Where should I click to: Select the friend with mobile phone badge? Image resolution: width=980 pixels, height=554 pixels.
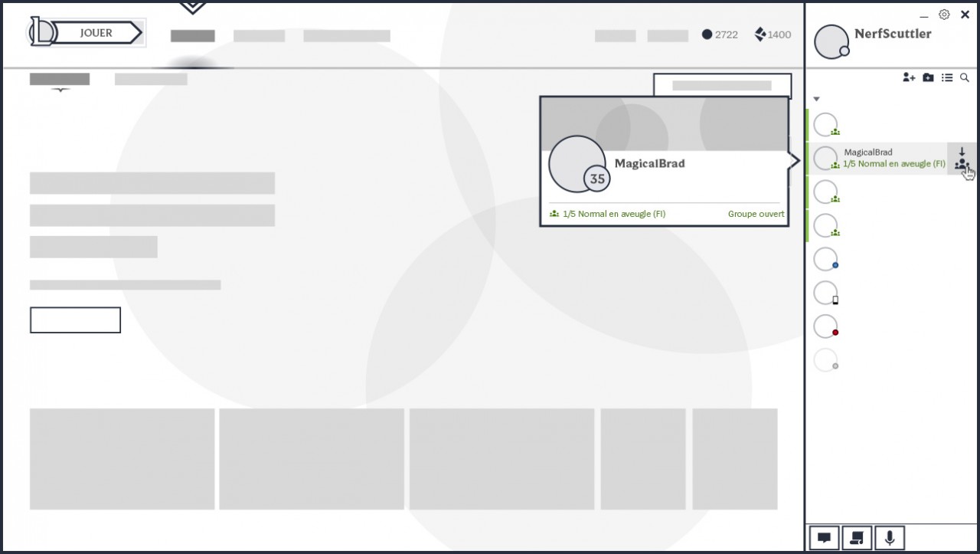[826, 293]
